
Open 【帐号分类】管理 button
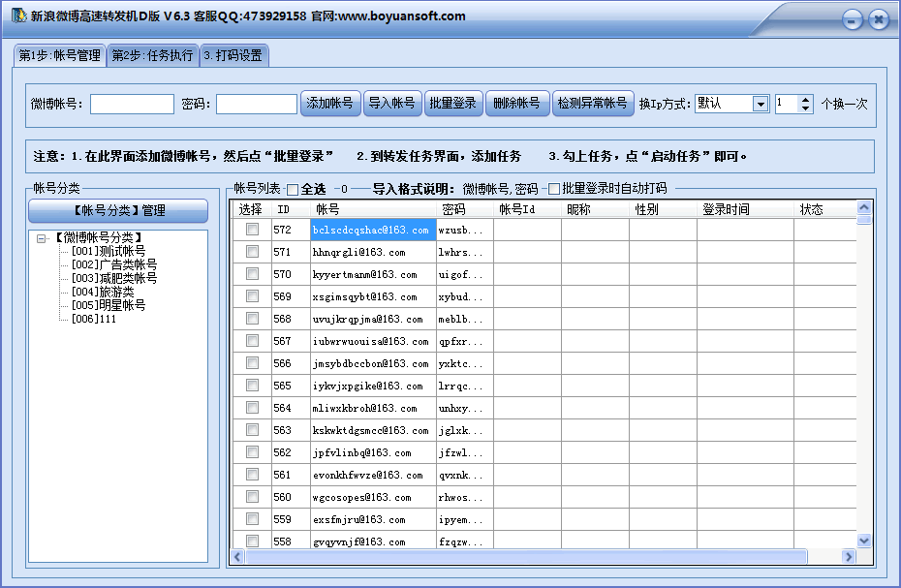(x=118, y=211)
